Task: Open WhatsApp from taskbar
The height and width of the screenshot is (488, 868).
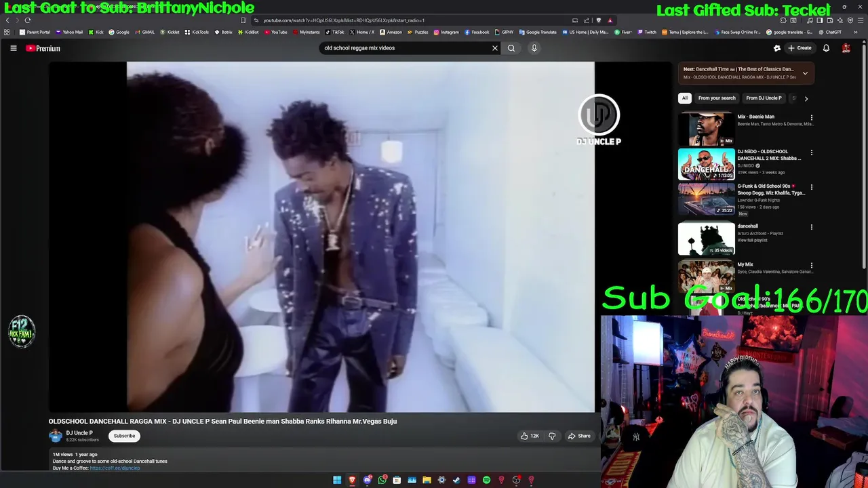Action: 382,480
